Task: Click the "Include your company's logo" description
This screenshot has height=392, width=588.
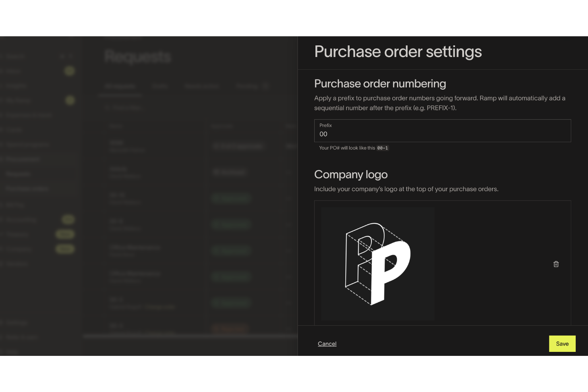Action: tap(406, 189)
